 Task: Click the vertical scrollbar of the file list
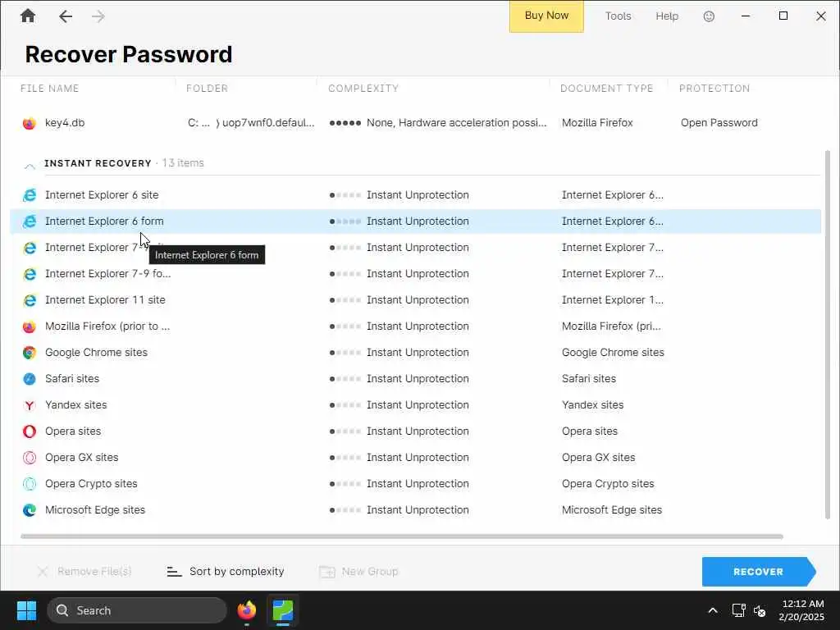tap(828, 335)
